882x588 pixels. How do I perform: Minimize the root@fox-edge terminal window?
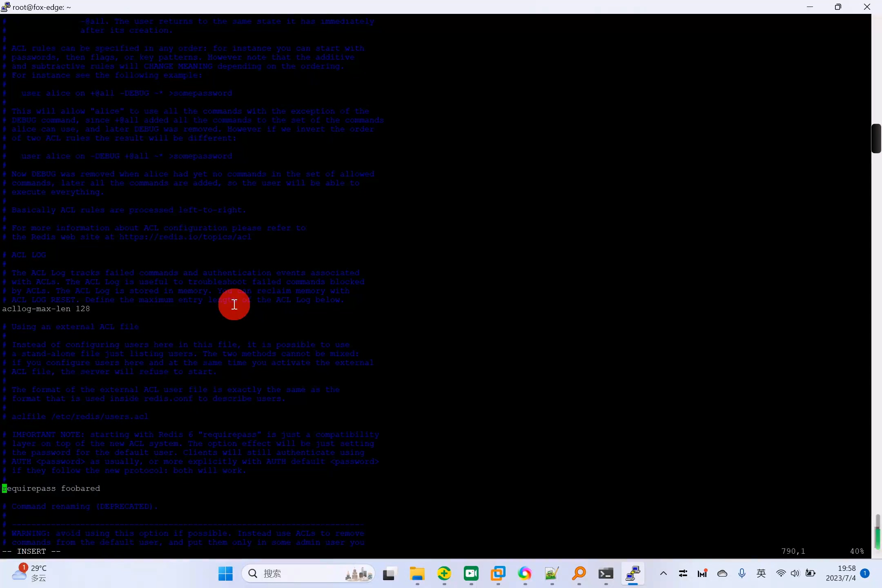pyautogui.click(x=810, y=7)
